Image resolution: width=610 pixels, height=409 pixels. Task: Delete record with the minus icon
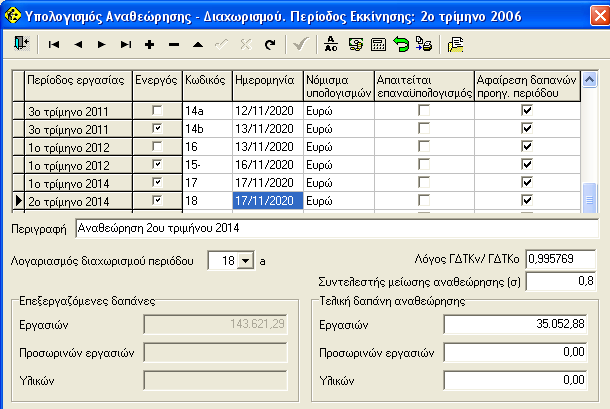coord(174,44)
